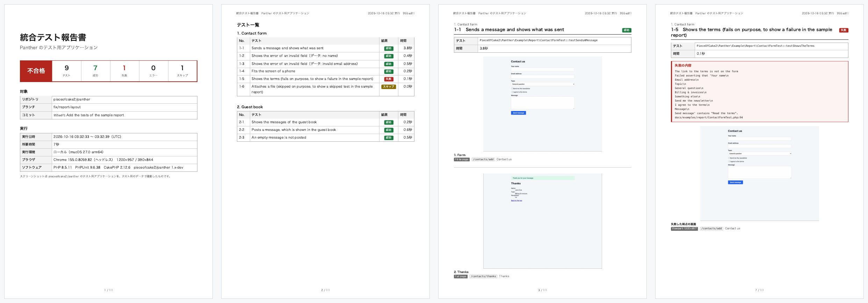Click the 成功 badge beside the 1-1 test title
The height and width of the screenshot is (303, 868).
click(627, 30)
